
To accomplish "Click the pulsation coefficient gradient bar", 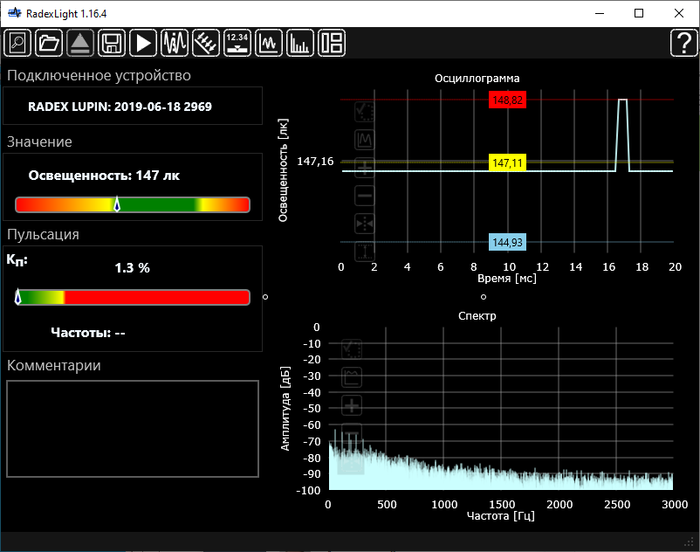I will (132, 297).
